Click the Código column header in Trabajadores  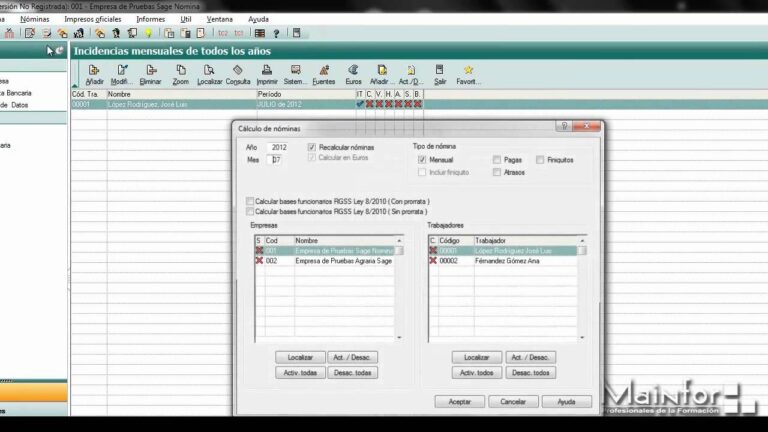[x=456, y=240]
